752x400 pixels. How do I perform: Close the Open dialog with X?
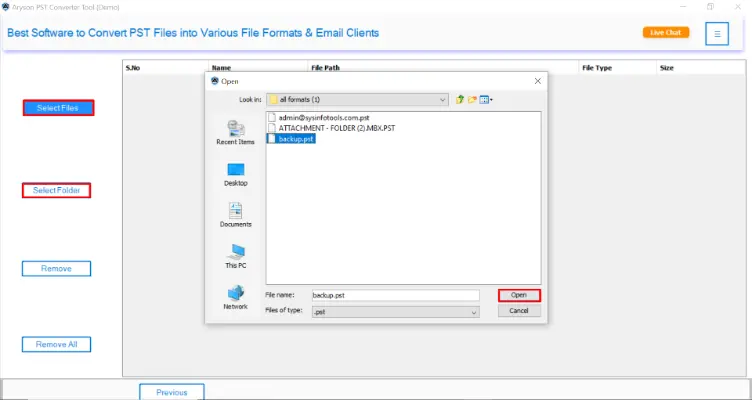coord(538,81)
